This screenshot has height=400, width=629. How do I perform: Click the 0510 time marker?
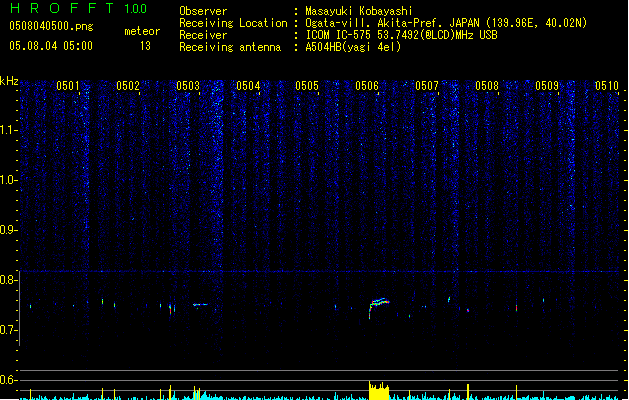[607, 86]
